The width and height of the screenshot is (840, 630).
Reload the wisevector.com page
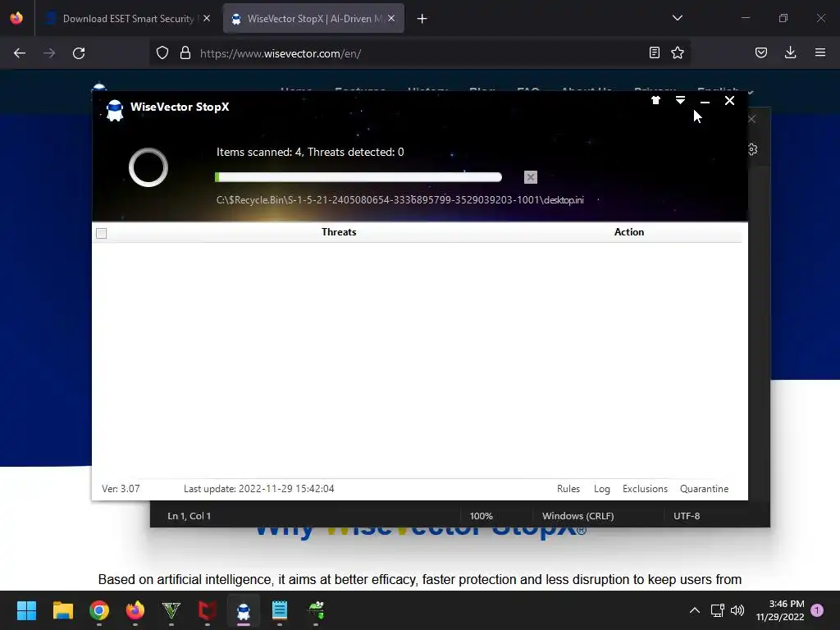tap(79, 53)
